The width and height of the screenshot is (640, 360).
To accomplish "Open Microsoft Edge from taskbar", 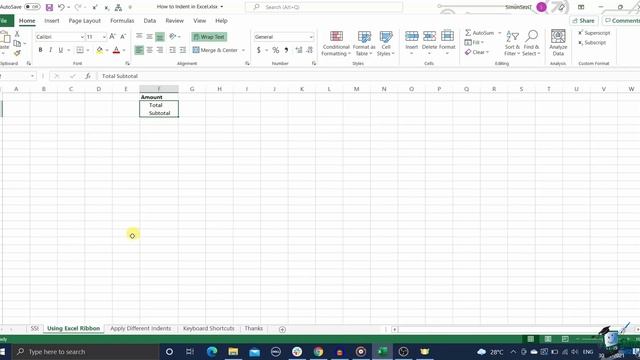I will (x=212, y=351).
